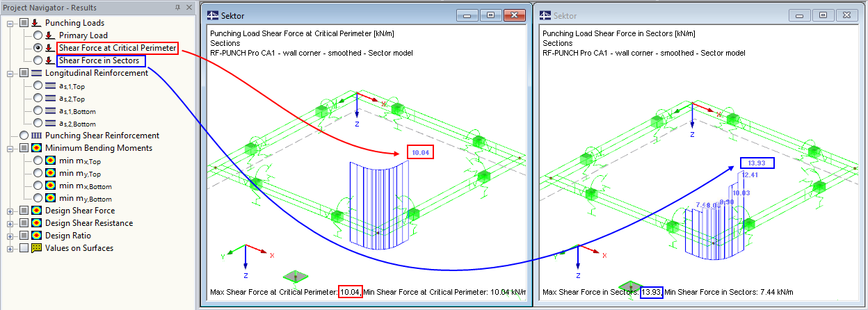Screen dimensions: 868x310
Task: Click the Shear Force at Critical Perimeter icon
Action: coord(49,48)
